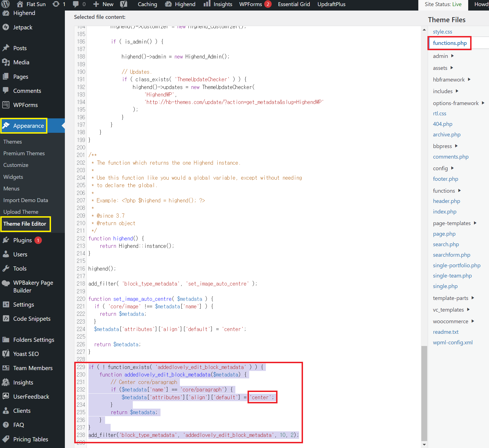The height and width of the screenshot is (448, 489).
Task: Click the editor scrollbar down arrow
Action: click(x=424, y=444)
